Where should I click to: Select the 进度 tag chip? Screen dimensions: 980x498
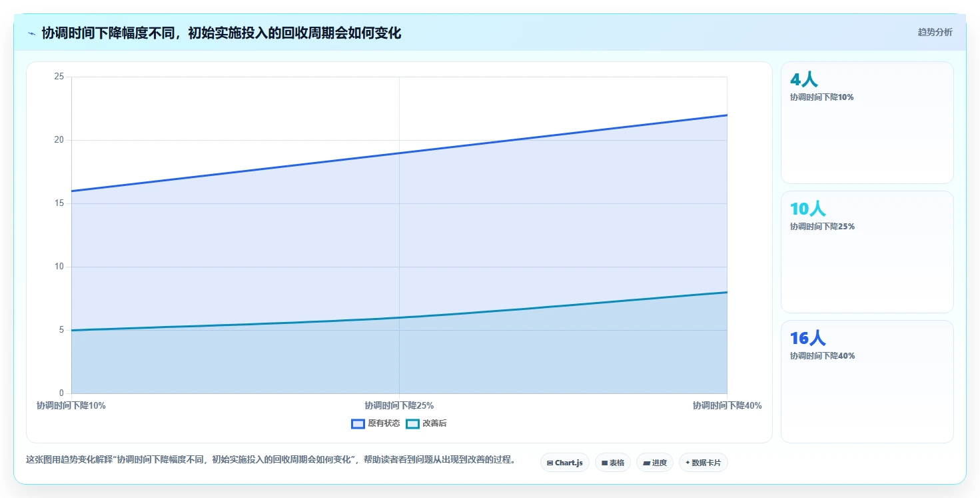tap(654, 463)
